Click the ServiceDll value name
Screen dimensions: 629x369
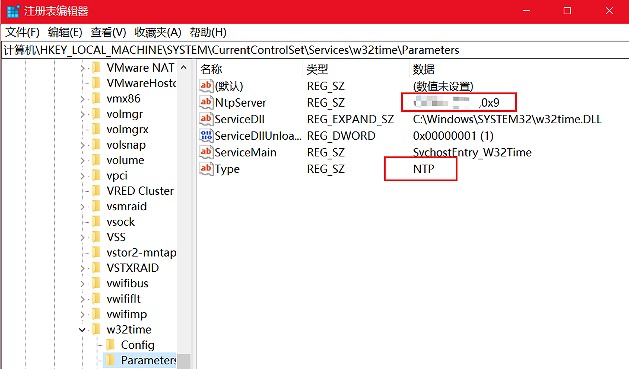point(239,119)
